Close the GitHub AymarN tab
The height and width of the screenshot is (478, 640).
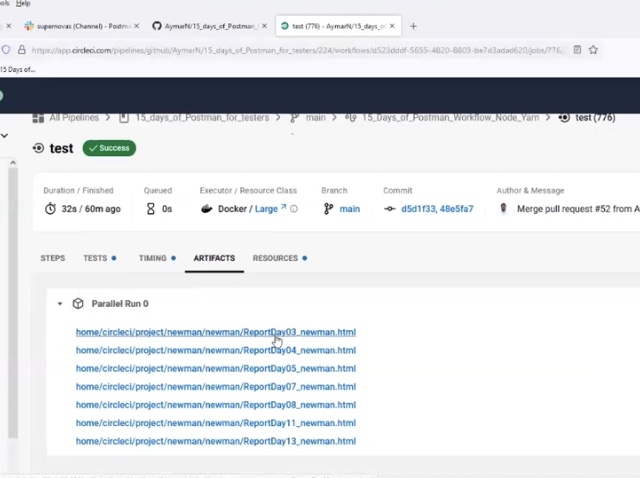[x=264, y=26]
